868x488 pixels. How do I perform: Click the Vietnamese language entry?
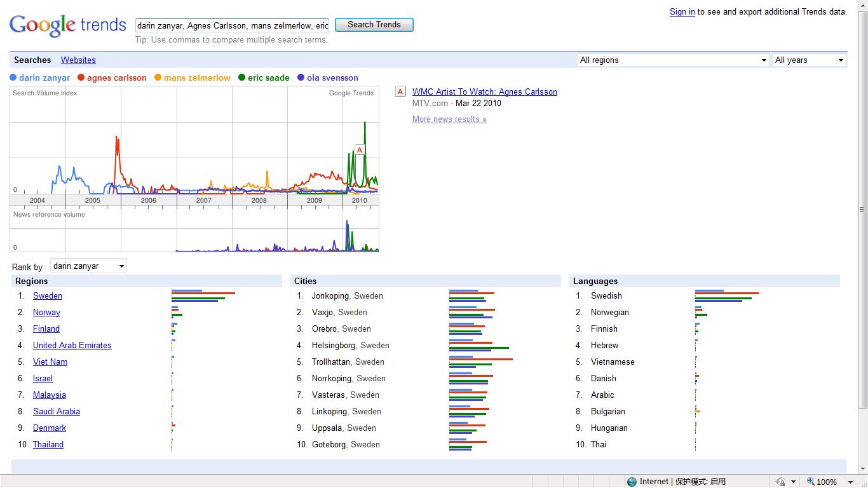(x=613, y=362)
